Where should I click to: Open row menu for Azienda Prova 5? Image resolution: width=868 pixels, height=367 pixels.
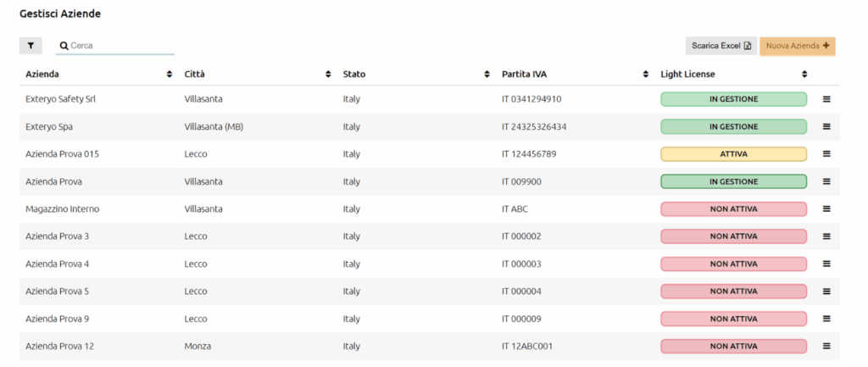826,292
